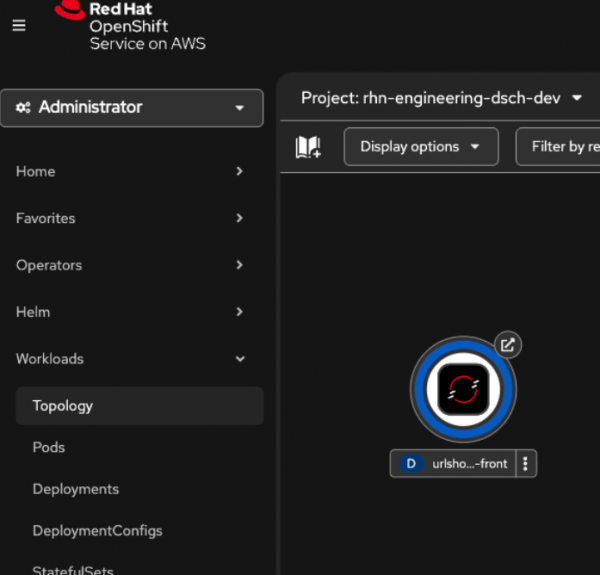Go to the Pods page

[x=49, y=447]
